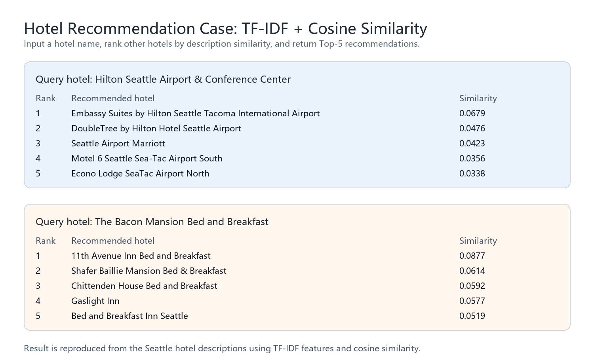The height and width of the screenshot is (364, 594).
Task: Click the footer note about Seattle hotel descriptions
Action: [x=222, y=349]
